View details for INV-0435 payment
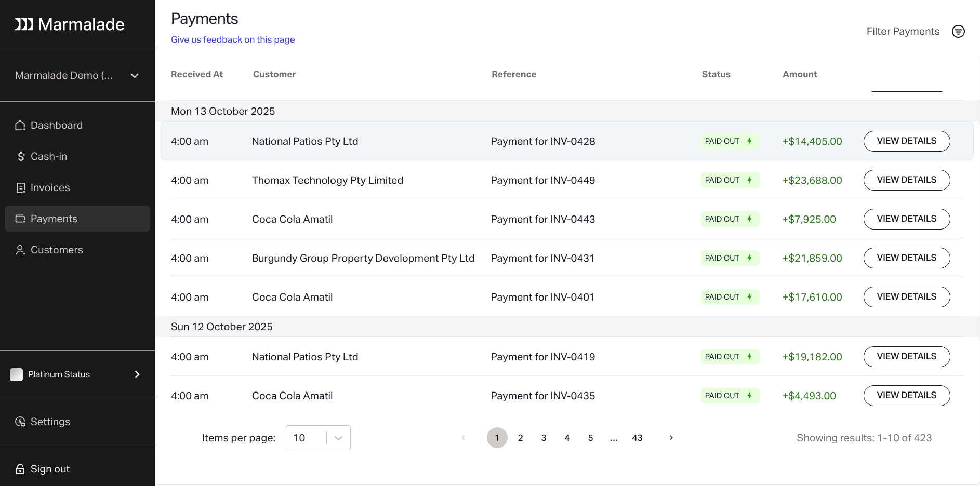This screenshot has width=980, height=486. pos(906,396)
